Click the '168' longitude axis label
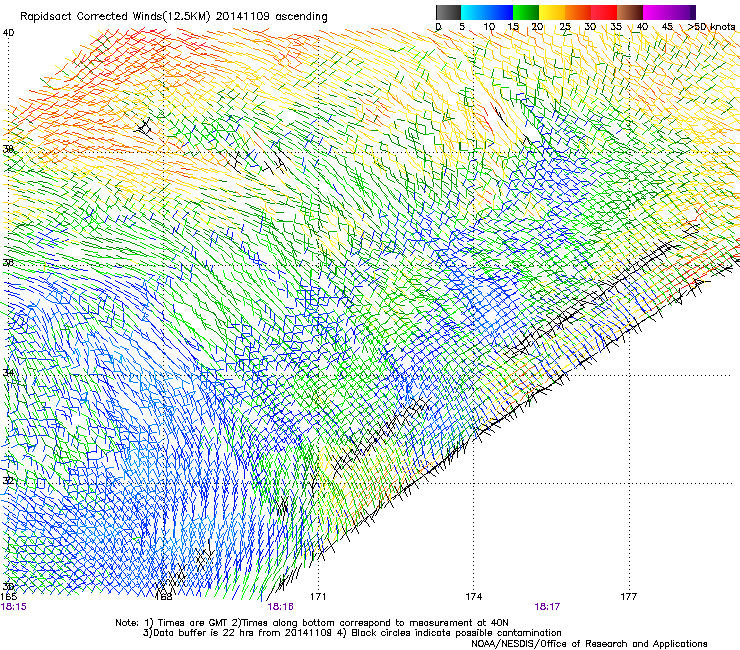Screen dimensions: 740x650 click(x=164, y=597)
